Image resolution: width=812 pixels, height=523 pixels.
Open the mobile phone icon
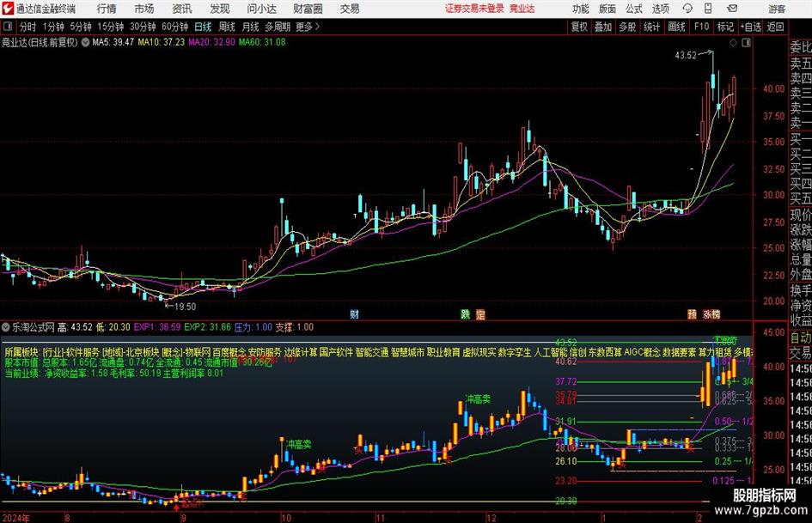tap(708, 9)
